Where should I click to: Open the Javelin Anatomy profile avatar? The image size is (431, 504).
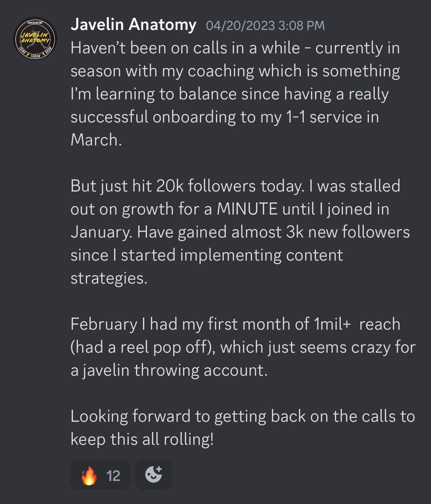coord(35,39)
